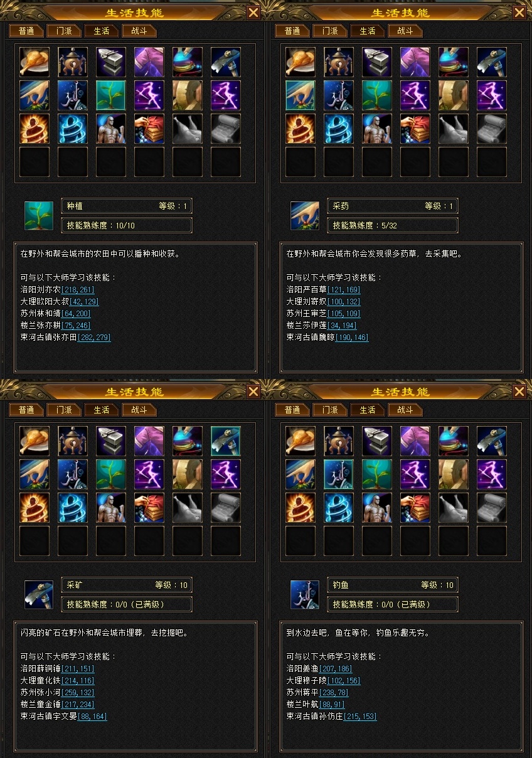Open the 生活 tab in the 钓鱼 panel
The width and height of the screenshot is (532, 758).
coord(368,410)
